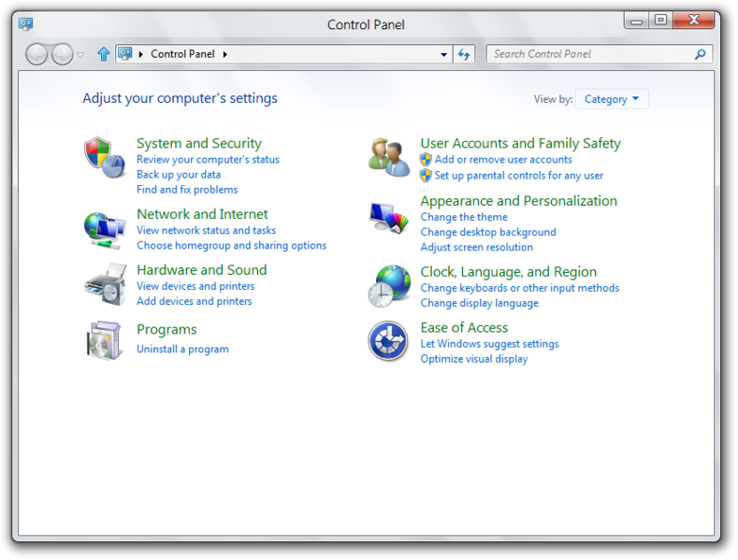The height and width of the screenshot is (560, 738).
Task: Click View network status and tasks
Action: [206, 230]
